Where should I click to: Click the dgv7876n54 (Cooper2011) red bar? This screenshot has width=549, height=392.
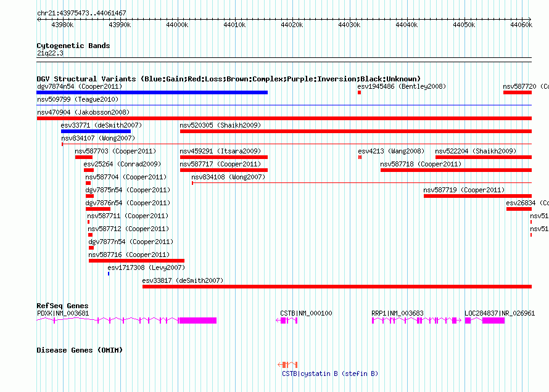(98, 209)
